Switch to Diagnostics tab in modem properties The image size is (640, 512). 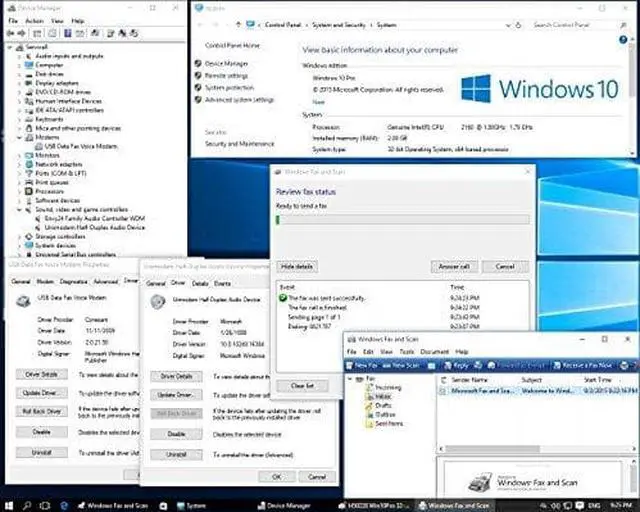[x=73, y=281]
